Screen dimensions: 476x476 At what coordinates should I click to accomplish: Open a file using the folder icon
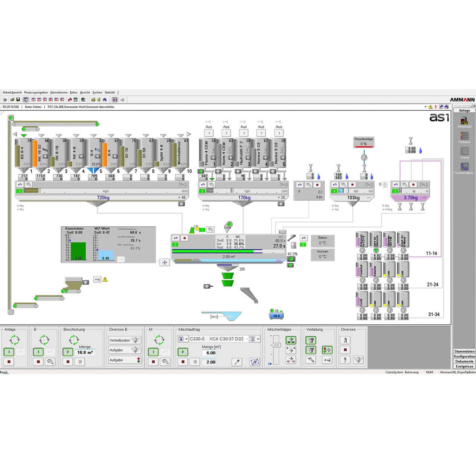[x=13, y=100]
